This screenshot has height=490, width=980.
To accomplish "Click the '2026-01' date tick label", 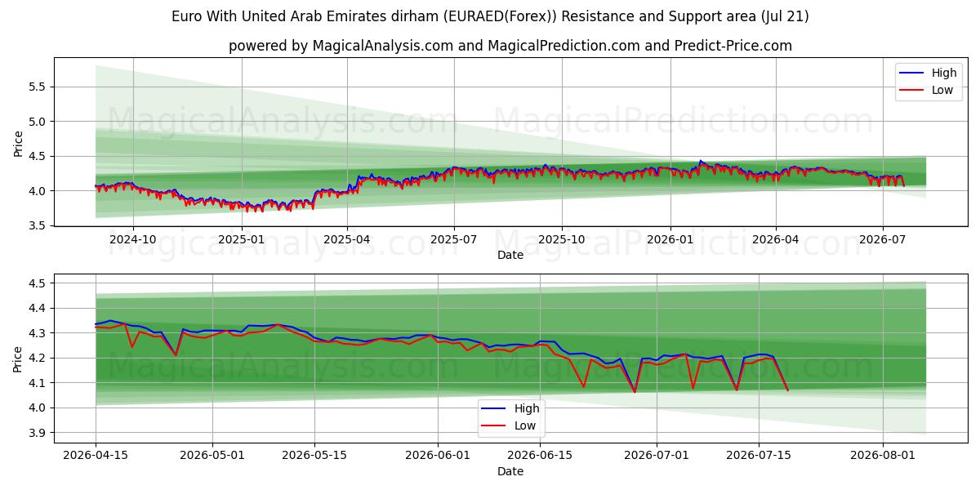I will pyautogui.click(x=670, y=239).
